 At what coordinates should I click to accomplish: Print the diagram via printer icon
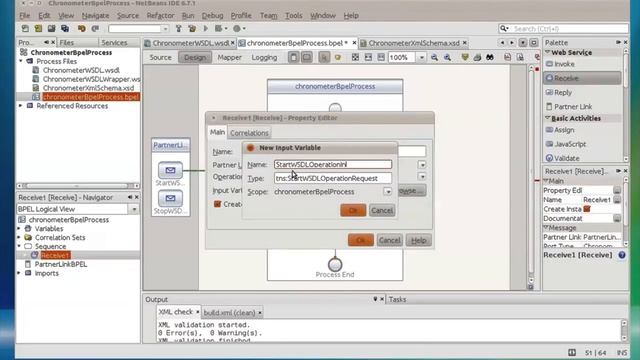point(477,58)
